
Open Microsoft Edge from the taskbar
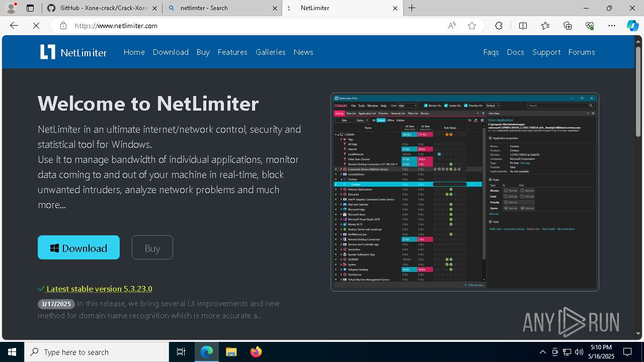(x=207, y=352)
